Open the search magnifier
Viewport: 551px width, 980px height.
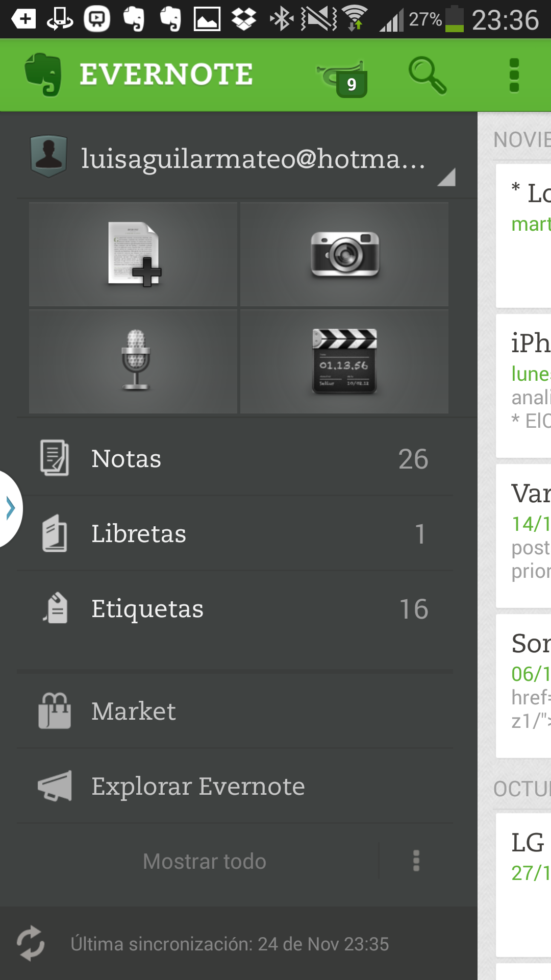point(428,76)
